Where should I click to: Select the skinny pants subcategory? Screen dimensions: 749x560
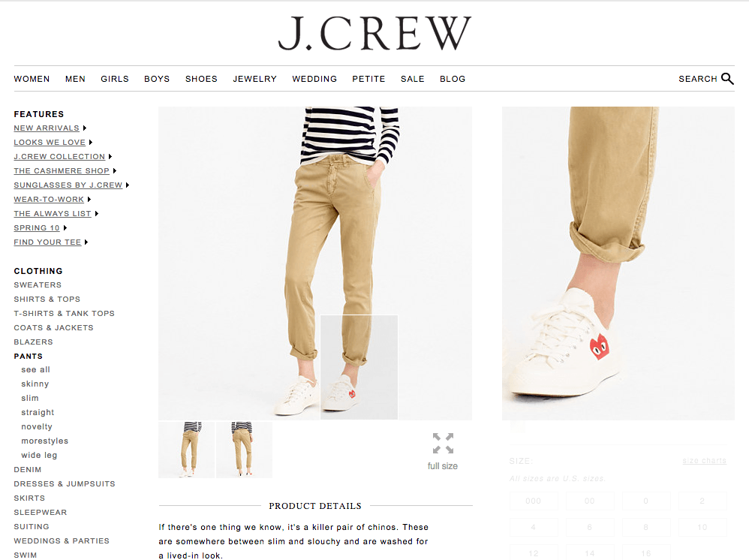(x=35, y=384)
